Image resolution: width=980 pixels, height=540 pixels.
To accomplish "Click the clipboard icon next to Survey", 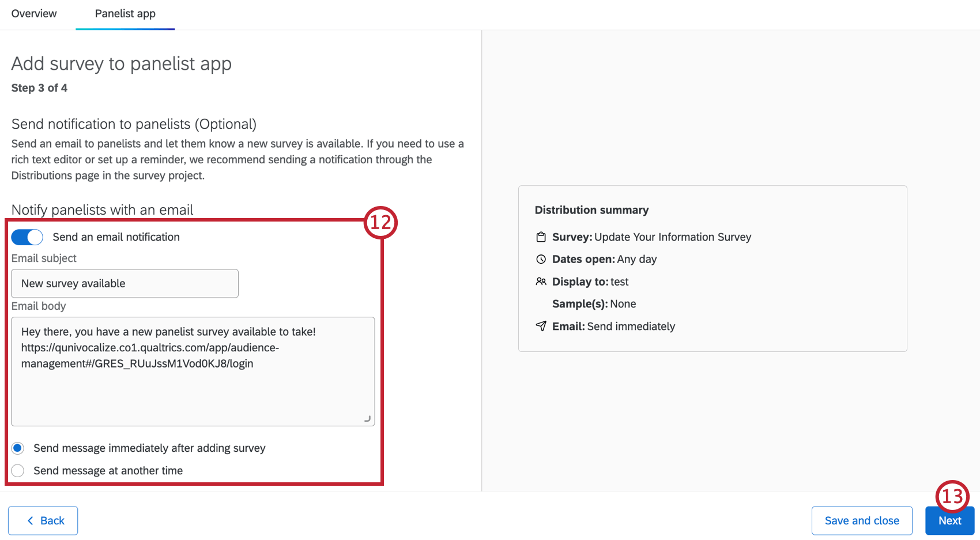I will 541,237.
